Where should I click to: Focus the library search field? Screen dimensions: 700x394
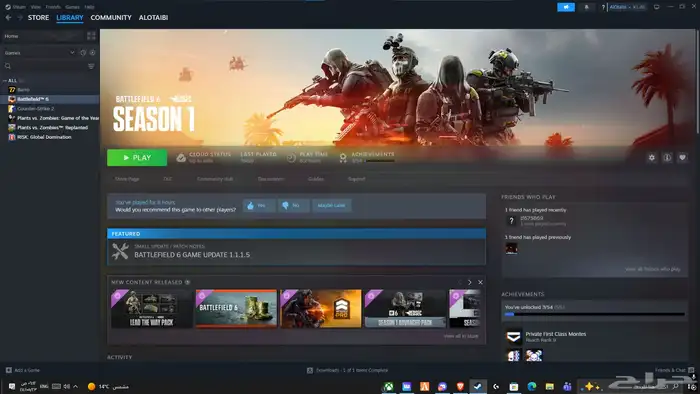click(x=45, y=66)
